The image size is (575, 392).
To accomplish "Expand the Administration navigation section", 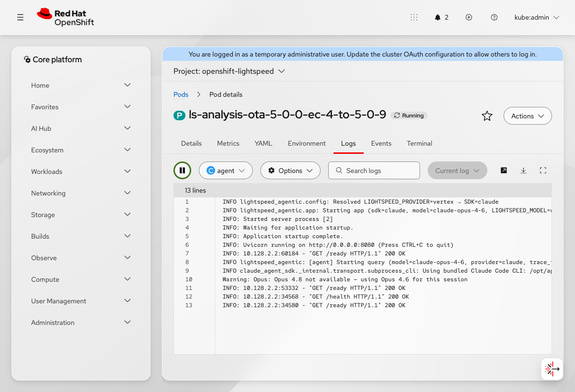I will click(81, 323).
